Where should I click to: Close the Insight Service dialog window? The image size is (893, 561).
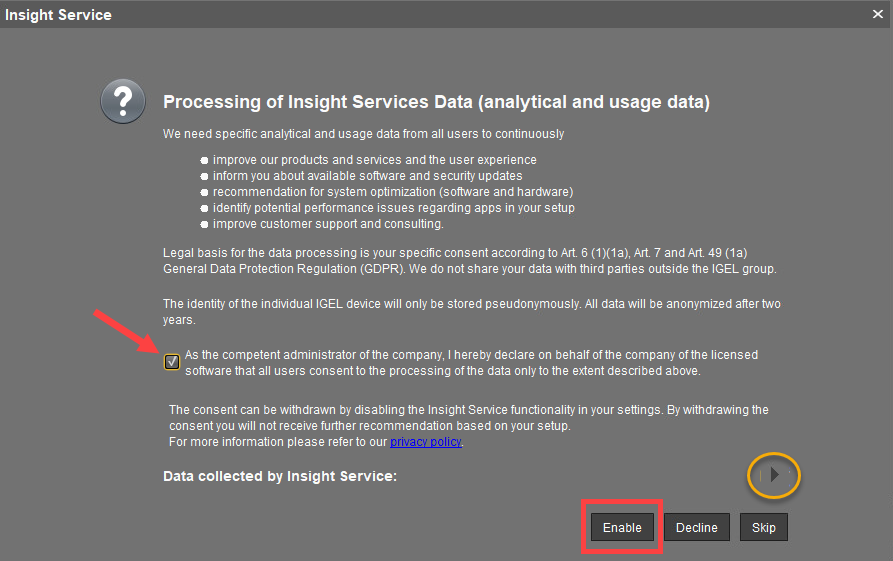click(x=878, y=14)
